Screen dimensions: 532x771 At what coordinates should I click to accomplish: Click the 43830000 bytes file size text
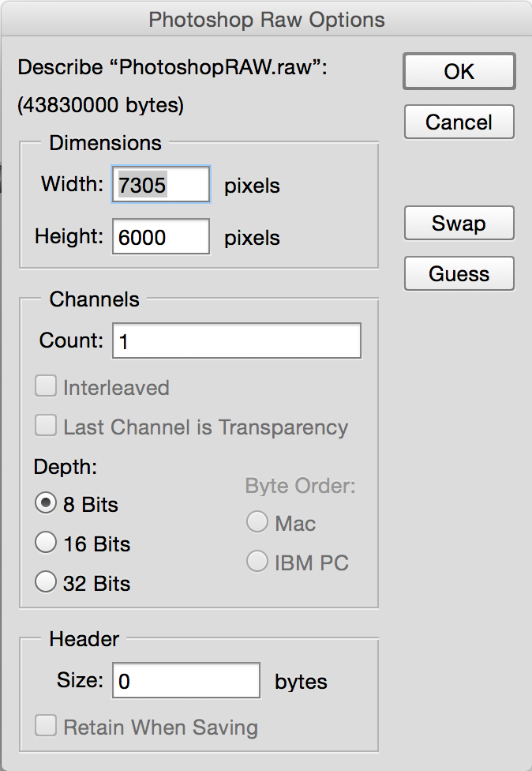pos(101,105)
